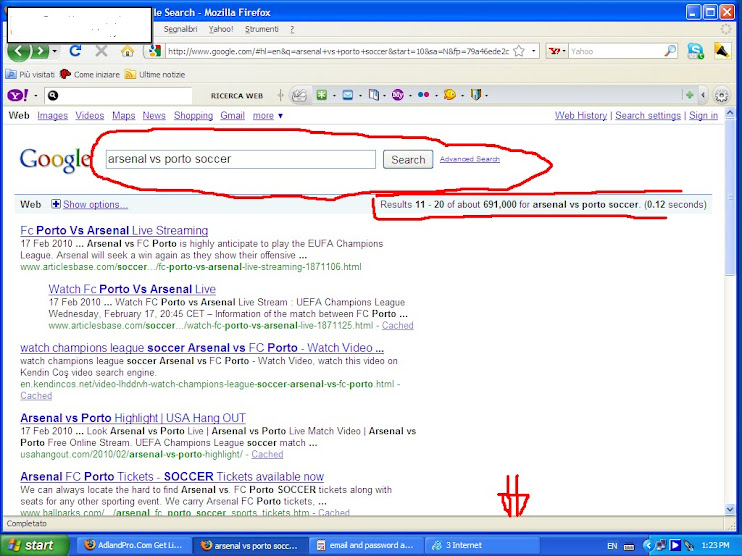Screen dimensions: 742x556
Task: Switch to Google Videos
Action: (x=89, y=115)
